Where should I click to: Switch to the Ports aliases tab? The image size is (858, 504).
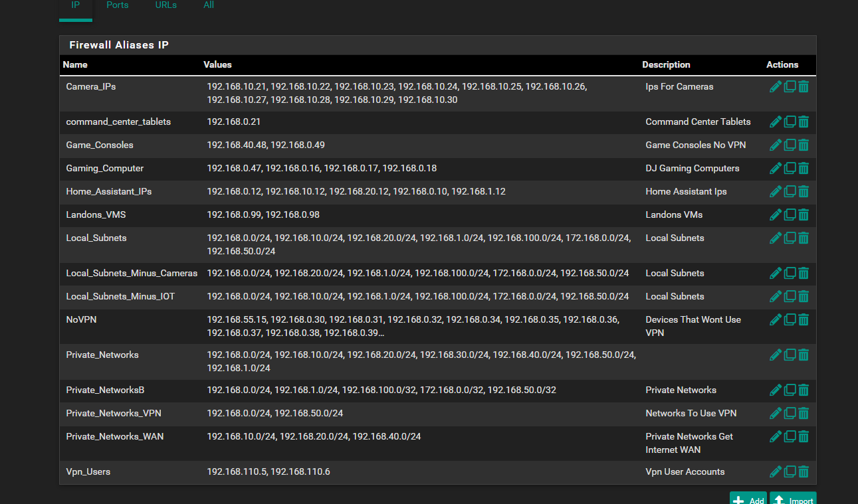118,7
